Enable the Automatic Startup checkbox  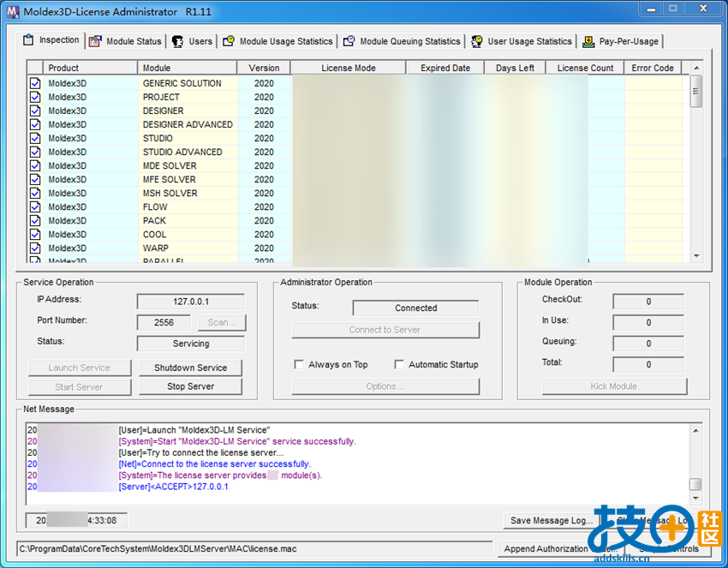tap(399, 365)
